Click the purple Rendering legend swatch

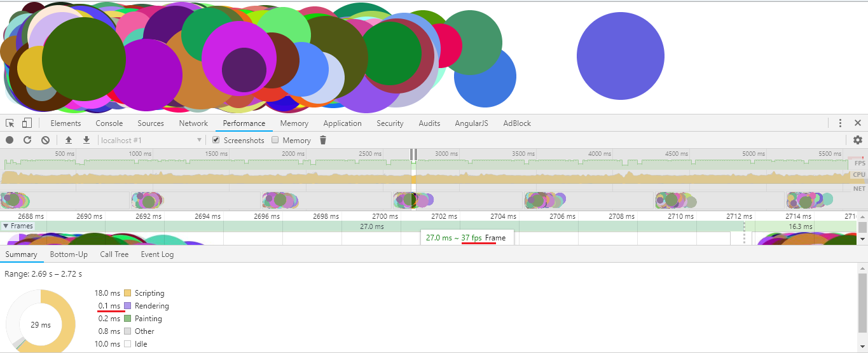128,306
